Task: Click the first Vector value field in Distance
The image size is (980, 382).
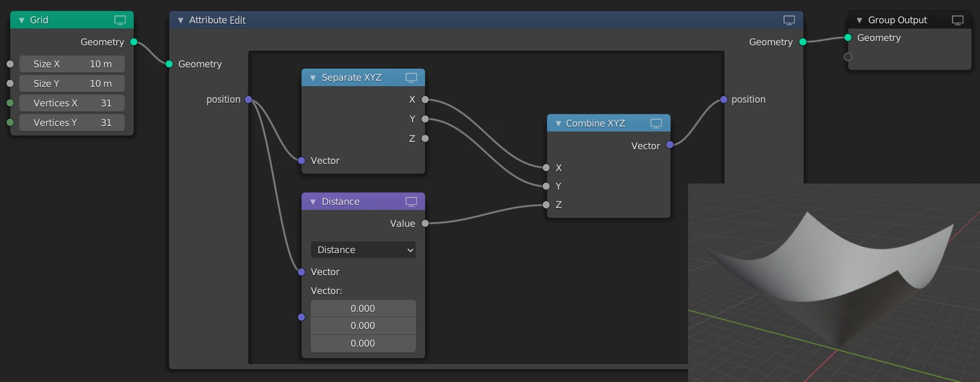Action: (x=363, y=309)
